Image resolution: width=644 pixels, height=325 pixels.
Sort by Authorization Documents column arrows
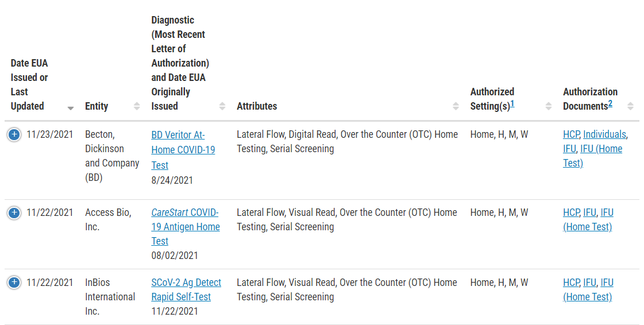coord(630,106)
